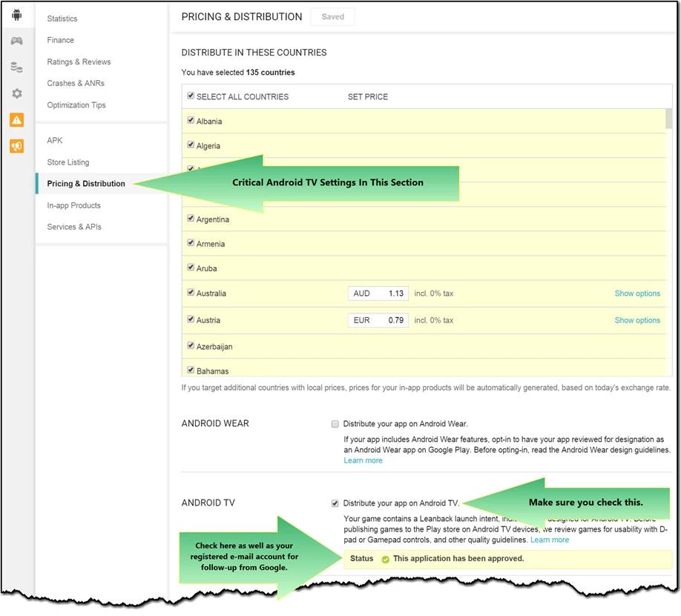Open the APK section
The width and height of the screenshot is (681, 616).
point(55,140)
